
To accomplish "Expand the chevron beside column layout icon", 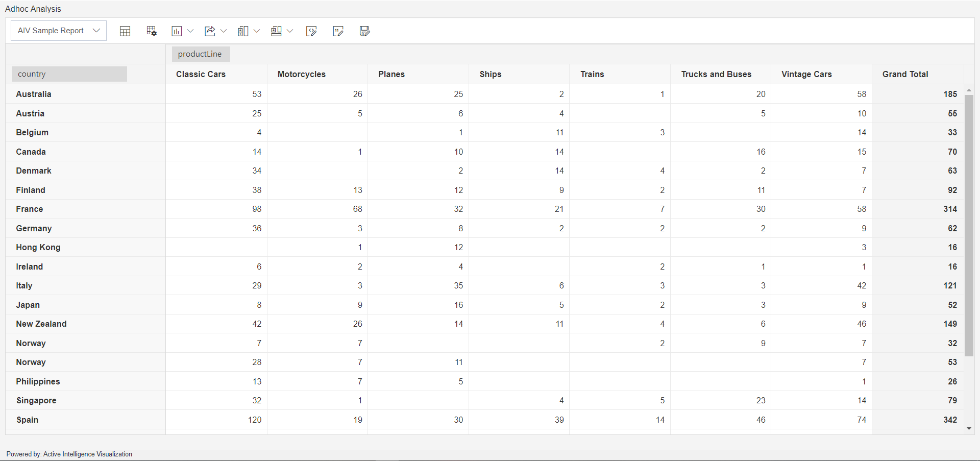I will 257,31.
